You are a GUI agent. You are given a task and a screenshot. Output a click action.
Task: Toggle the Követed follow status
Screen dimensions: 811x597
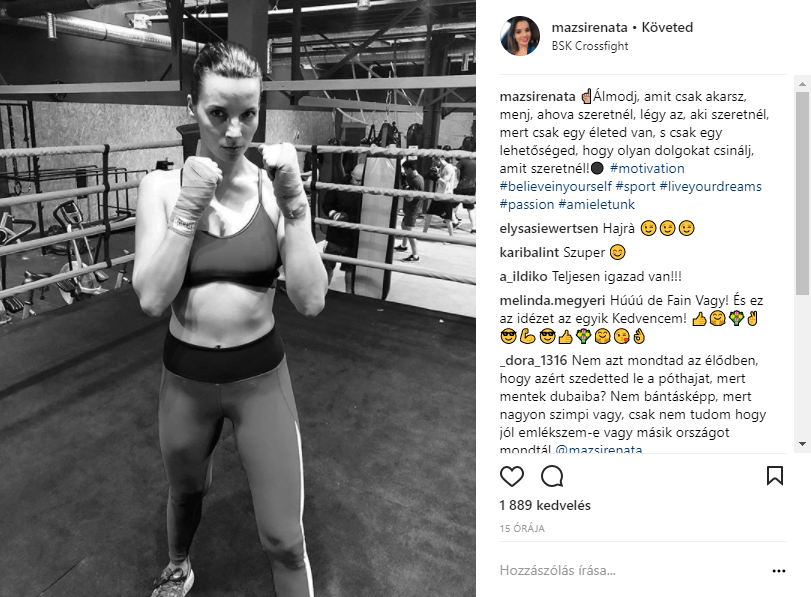tap(667, 27)
